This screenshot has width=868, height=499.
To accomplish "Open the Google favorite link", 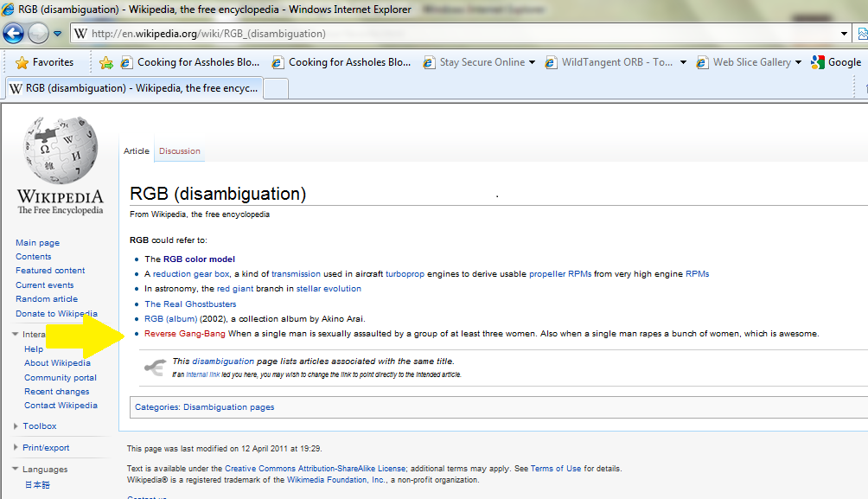I will 844,62.
